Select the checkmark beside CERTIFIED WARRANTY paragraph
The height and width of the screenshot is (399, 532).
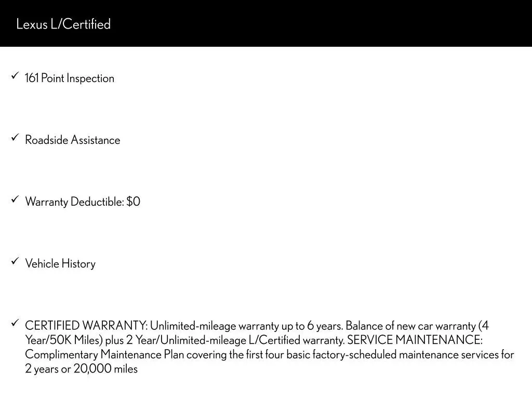pos(15,323)
